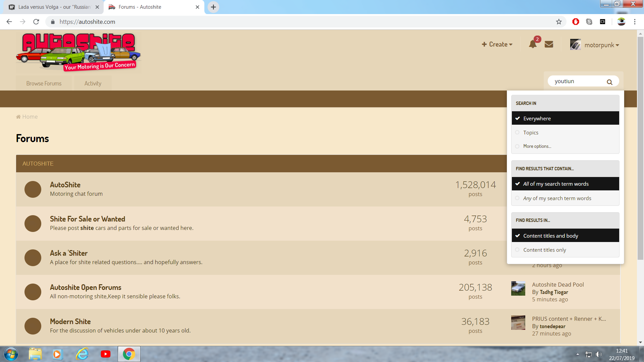The width and height of the screenshot is (644, 362).
Task: Open the motorpunk user menu
Action: pos(601,45)
